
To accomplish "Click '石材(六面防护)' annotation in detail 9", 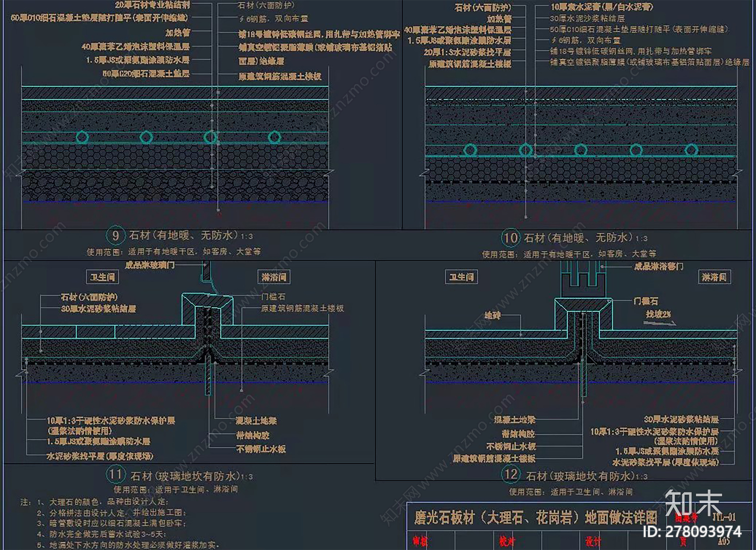I will tap(266, 5).
